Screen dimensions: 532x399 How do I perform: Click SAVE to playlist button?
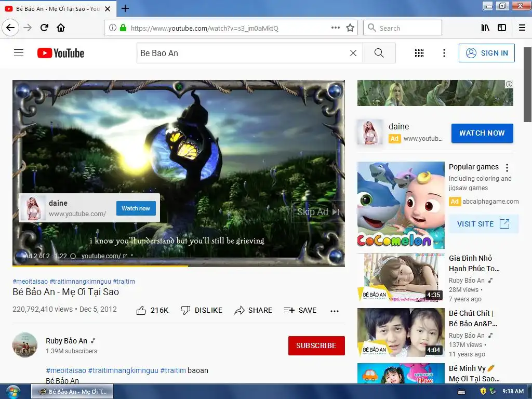[300, 310]
